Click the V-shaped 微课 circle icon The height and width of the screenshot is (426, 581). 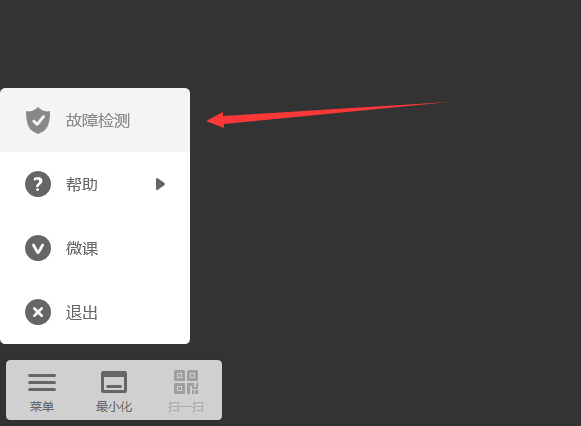(x=38, y=248)
